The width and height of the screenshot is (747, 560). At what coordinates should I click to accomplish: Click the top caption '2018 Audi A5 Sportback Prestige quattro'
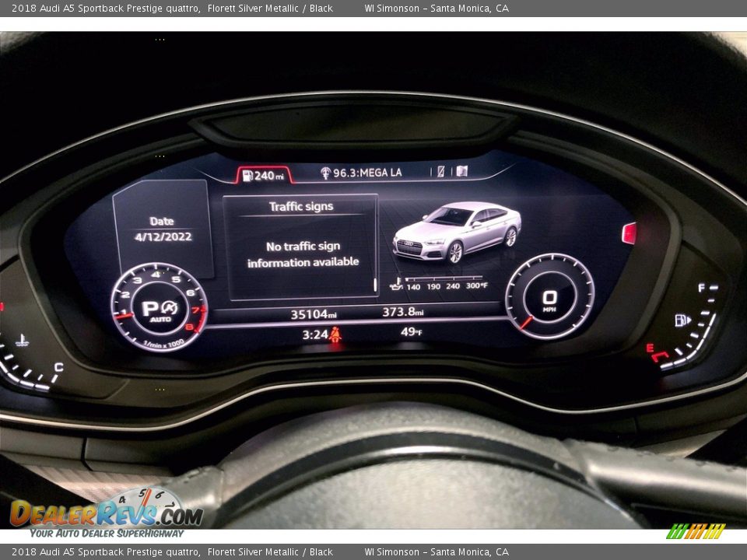click(x=106, y=9)
